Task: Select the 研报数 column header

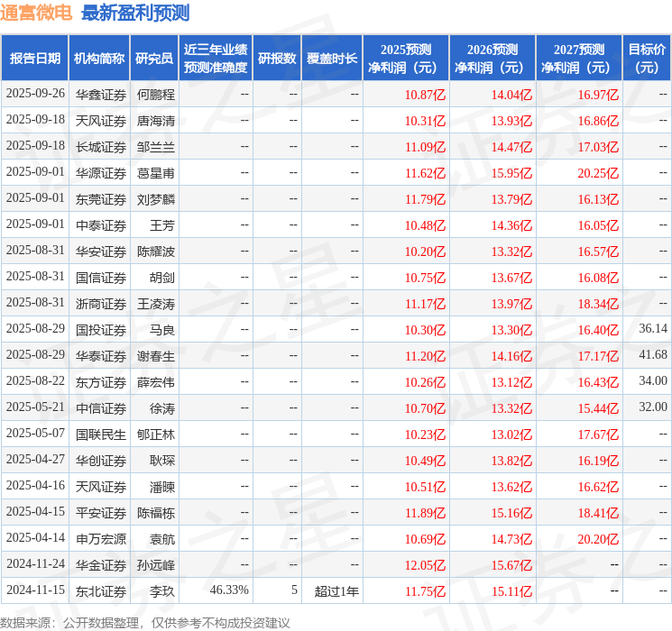Action: click(277, 59)
